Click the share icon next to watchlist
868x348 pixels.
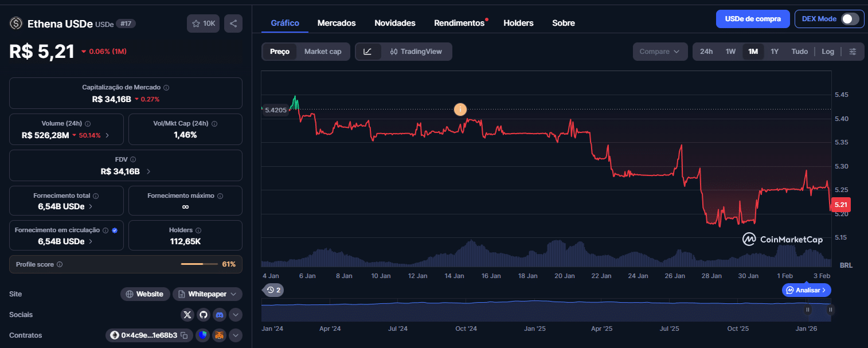[x=233, y=24]
